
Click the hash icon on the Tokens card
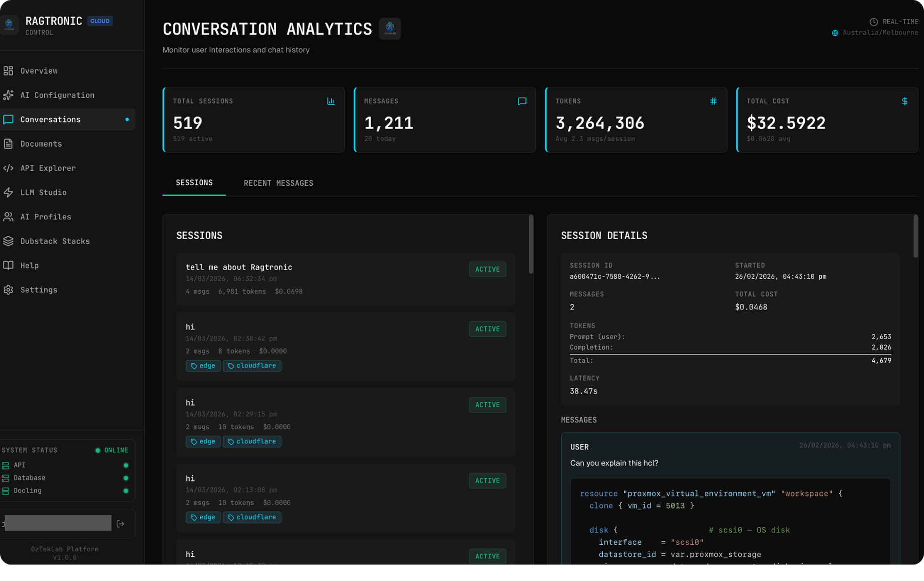tap(713, 101)
